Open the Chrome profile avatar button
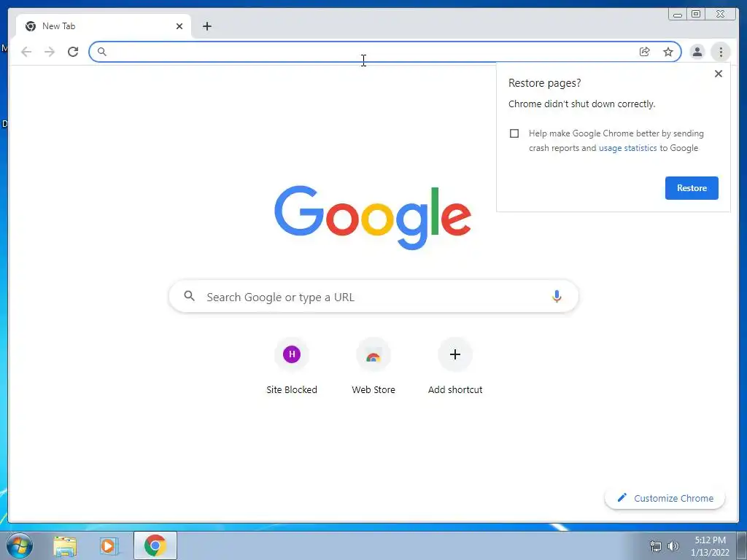The image size is (747, 560). (697, 52)
